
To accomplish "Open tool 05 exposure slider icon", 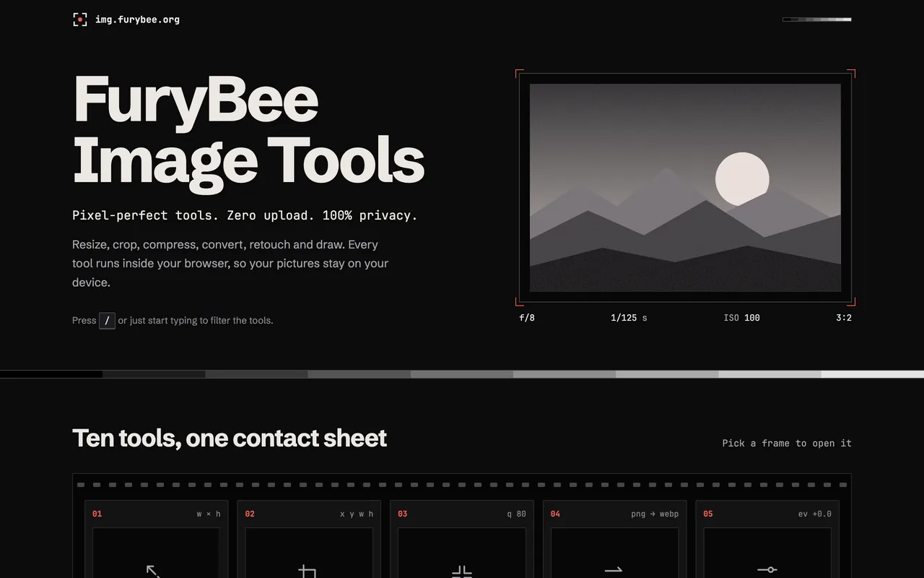I will (767, 570).
